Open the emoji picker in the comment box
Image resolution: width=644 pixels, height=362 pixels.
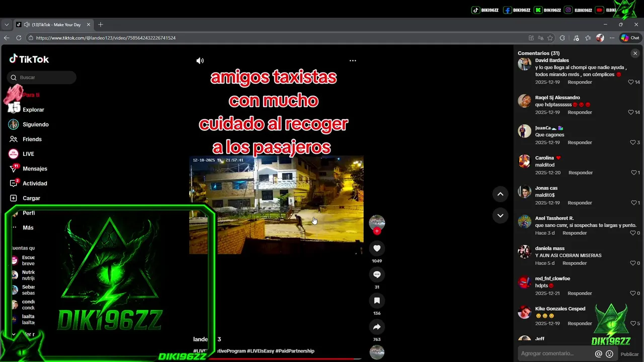coord(609,354)
